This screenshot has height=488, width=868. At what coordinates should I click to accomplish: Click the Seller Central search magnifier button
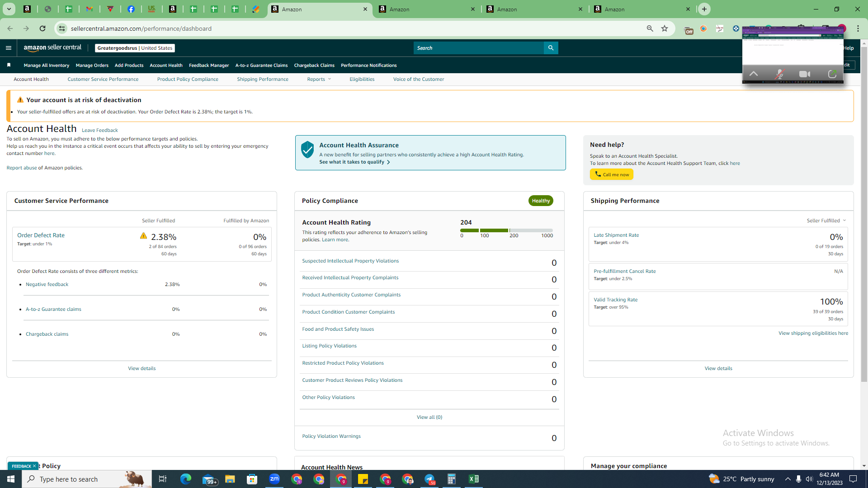551,48
